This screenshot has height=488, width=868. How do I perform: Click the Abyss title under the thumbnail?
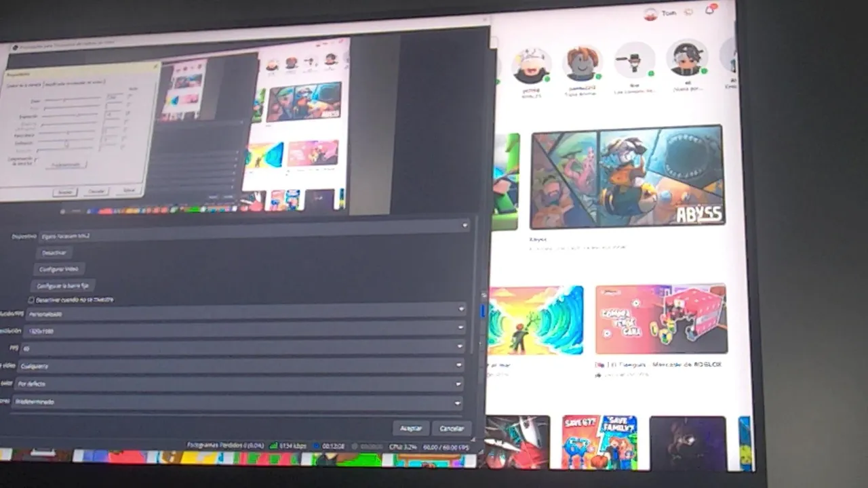point(538,239)
